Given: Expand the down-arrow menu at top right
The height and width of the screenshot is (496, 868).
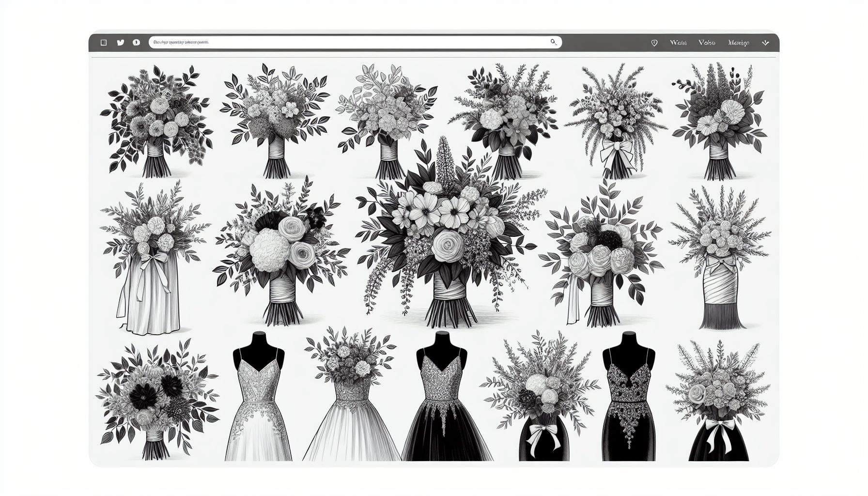Looking at the screenshot, I should [x=765, y=43].
